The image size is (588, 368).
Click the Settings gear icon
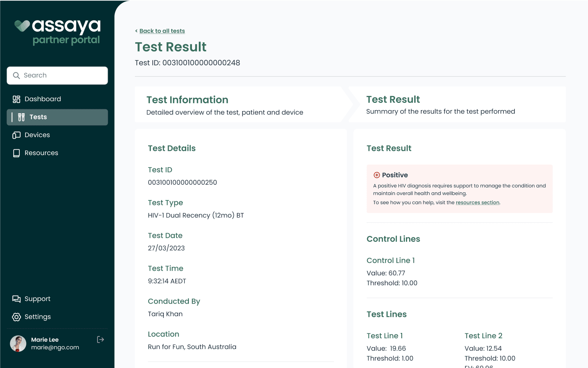pos(16,317)
